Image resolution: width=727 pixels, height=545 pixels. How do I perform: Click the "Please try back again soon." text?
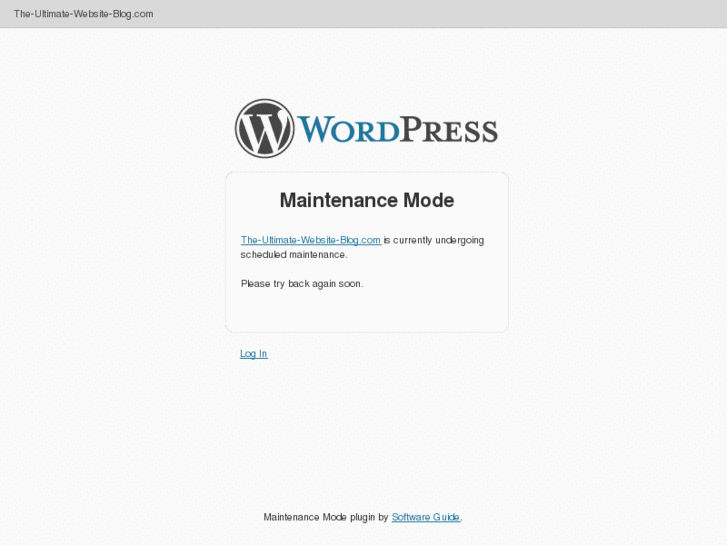[x=302, y=284]
